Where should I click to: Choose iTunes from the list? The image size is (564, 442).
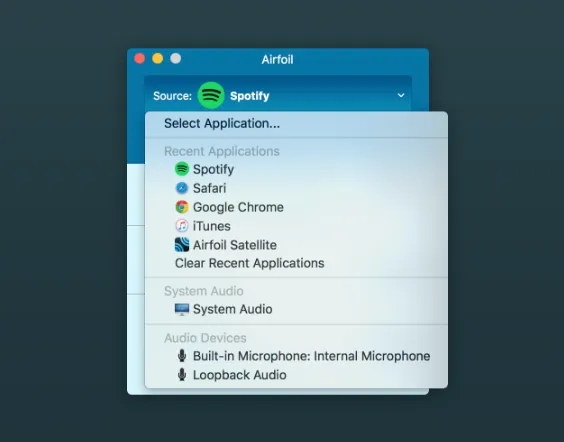click(x=296, y=226)
